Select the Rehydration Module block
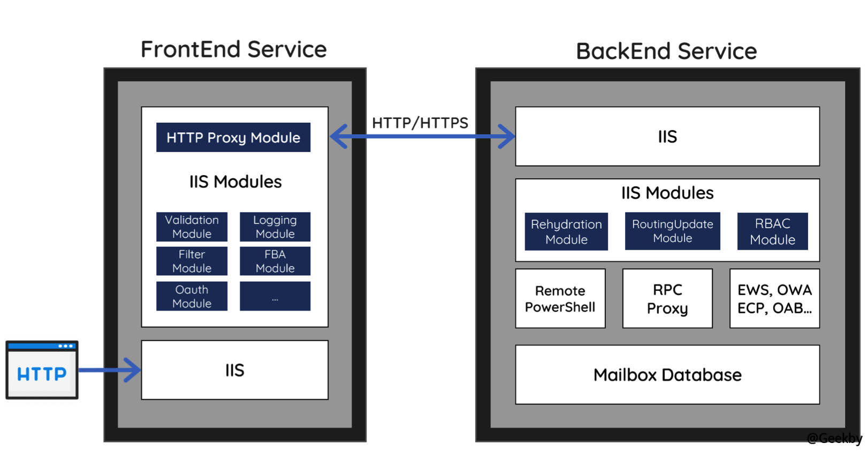The image size is (868, 451). (566, 231)
